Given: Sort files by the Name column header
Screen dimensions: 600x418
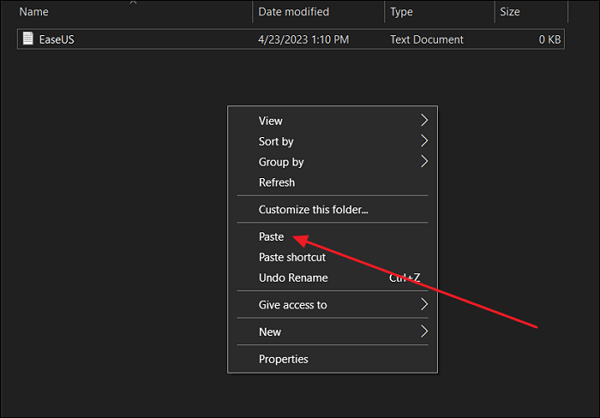Looking at the screenshot, I should 35,12.
